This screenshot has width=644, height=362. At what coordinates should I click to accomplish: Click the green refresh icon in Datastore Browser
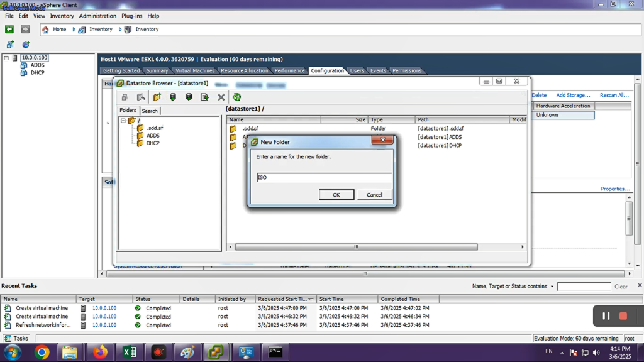[237, 97]
